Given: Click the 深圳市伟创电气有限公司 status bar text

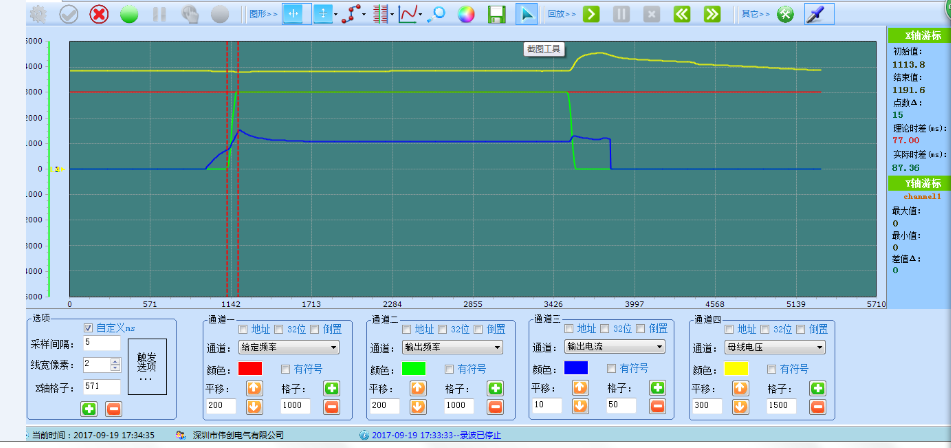Looking at the screenshot, I should [238, 435].
